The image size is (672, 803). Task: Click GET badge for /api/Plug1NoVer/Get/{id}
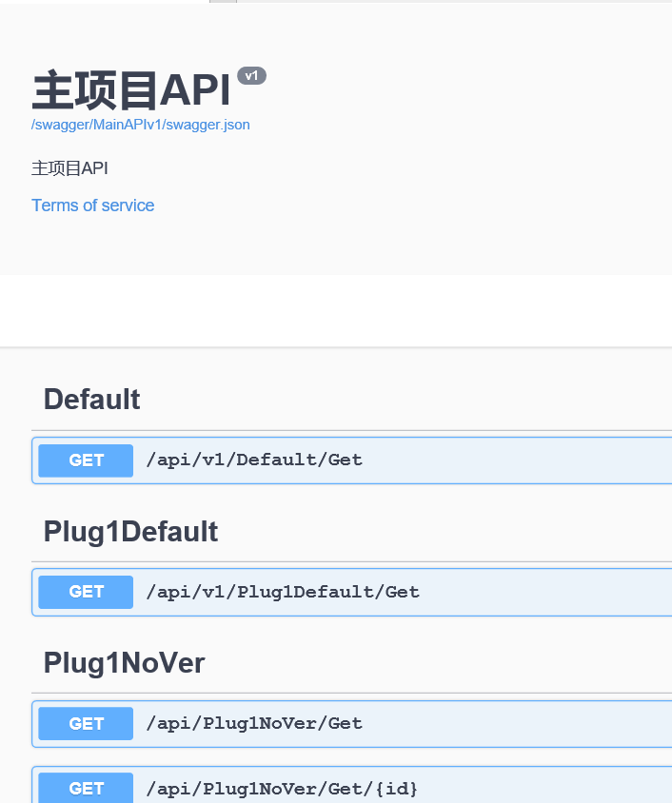click(x=86, y=789)
